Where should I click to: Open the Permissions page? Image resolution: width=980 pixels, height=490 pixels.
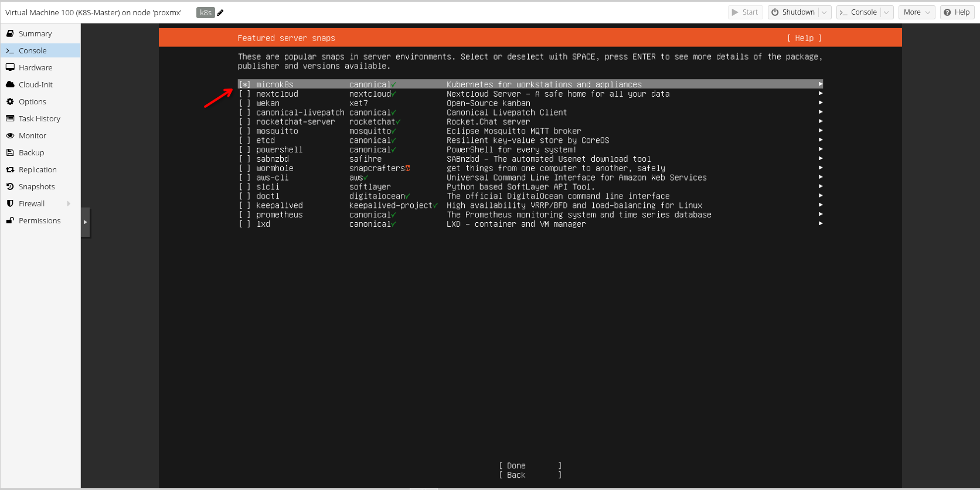(x=40, y=220)
